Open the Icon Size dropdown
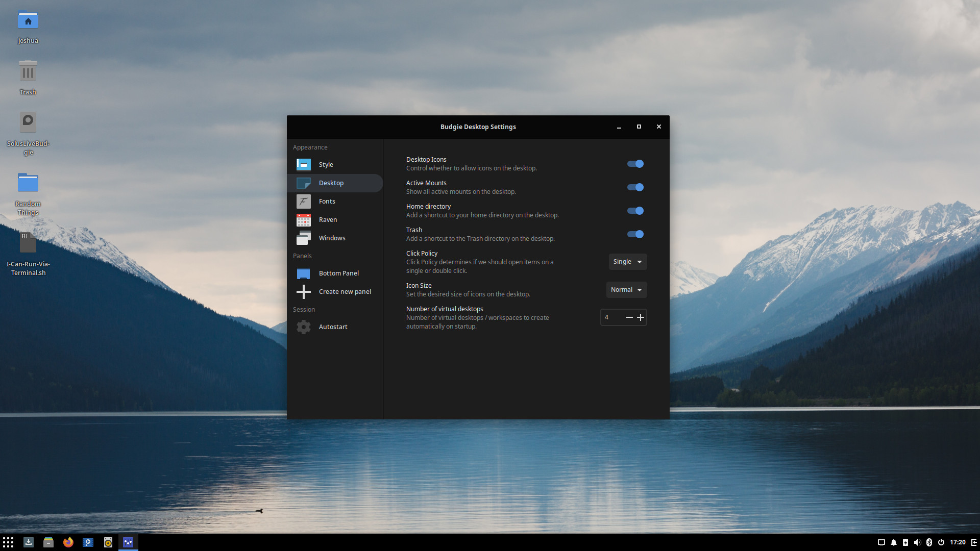The width and height of the screenshot is (980, 551). tap(626, 289)
